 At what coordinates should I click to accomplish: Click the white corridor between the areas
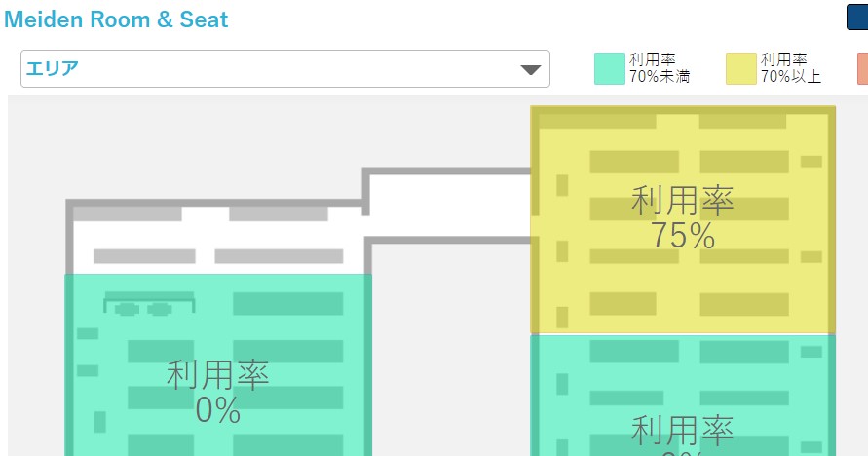pyautogui.click(x=448, y=206)
